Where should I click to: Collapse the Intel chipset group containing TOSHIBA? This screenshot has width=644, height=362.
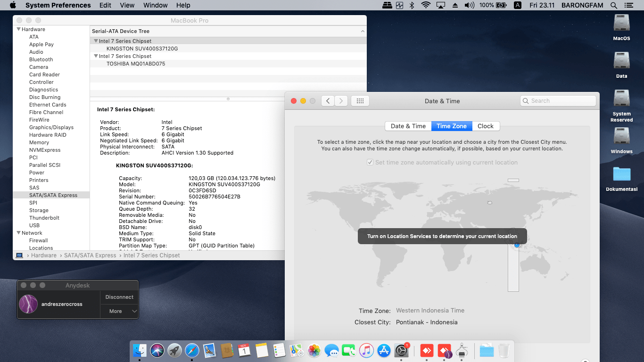[x=96, y=56]
